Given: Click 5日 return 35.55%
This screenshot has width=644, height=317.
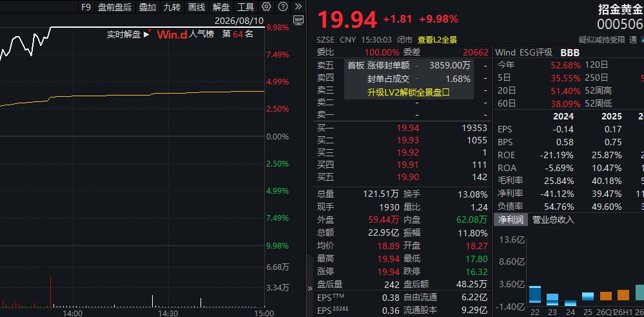Looking at the screenshot, I should (x=565, y=78).
